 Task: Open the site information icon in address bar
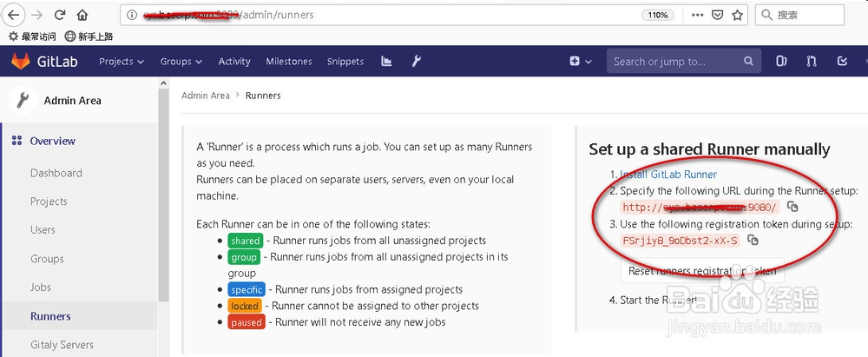(x=132, y=15)
